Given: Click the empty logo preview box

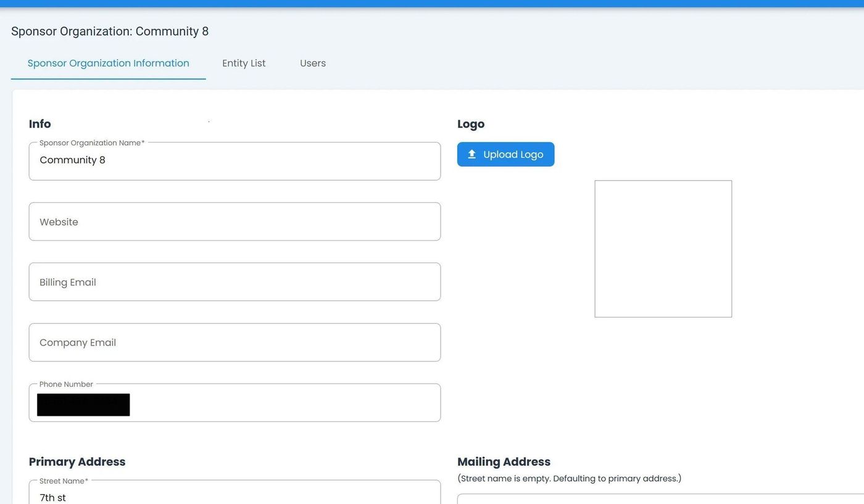Looking at the screenshot, I should pyautogui.click(x=663, y=249).
